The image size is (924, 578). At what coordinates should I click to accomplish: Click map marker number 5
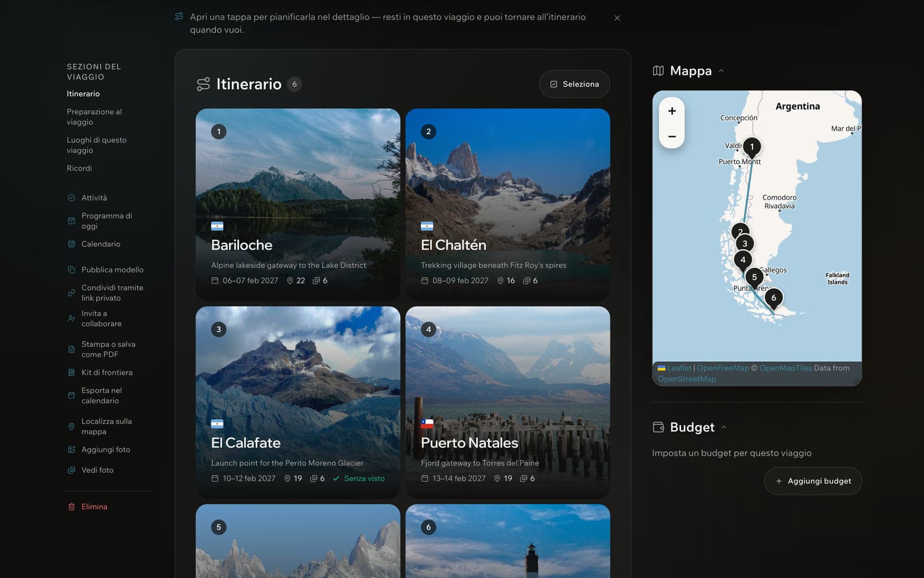pos(754,277)
